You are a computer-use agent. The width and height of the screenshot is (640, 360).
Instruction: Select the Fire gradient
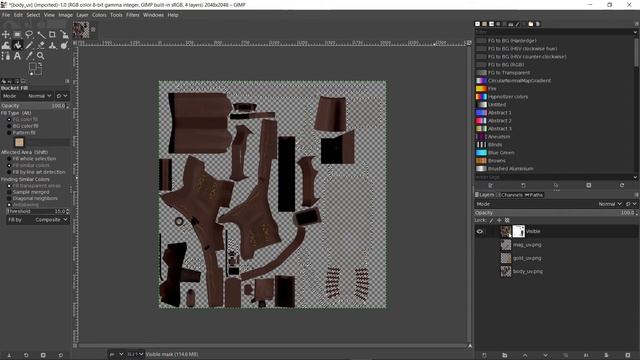tap(486, 89)
